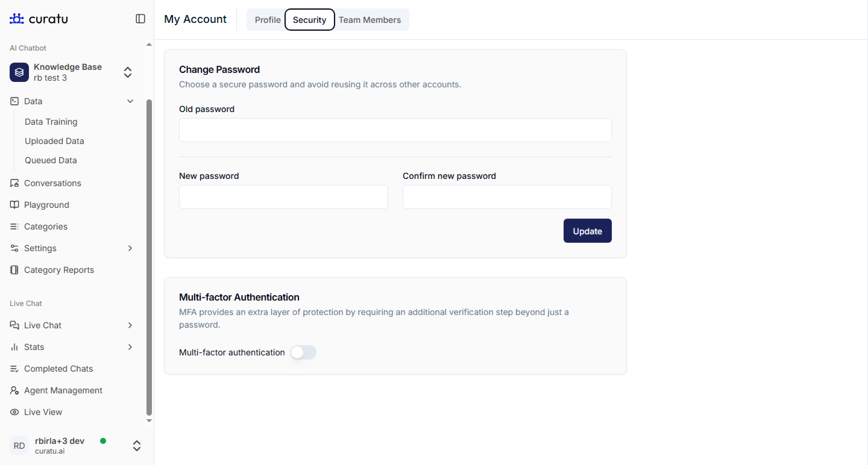Expand the Live Chat submenu arrow

[x=130, y=325]
